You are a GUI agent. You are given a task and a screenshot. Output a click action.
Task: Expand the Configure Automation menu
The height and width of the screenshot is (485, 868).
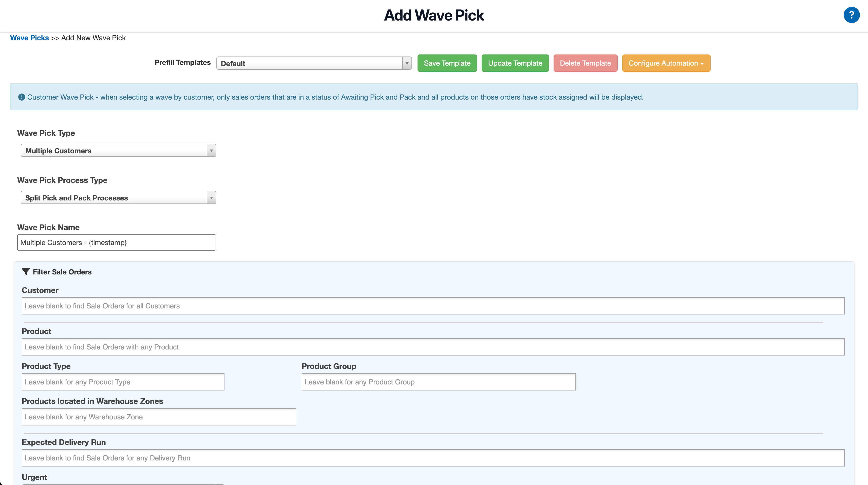click(666, 63)
